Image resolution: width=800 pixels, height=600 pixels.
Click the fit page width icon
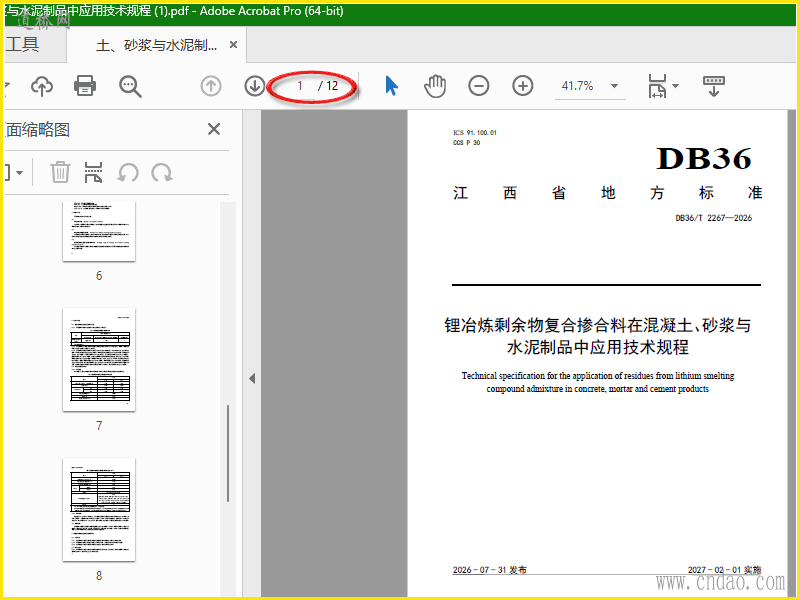coord(657,86)
